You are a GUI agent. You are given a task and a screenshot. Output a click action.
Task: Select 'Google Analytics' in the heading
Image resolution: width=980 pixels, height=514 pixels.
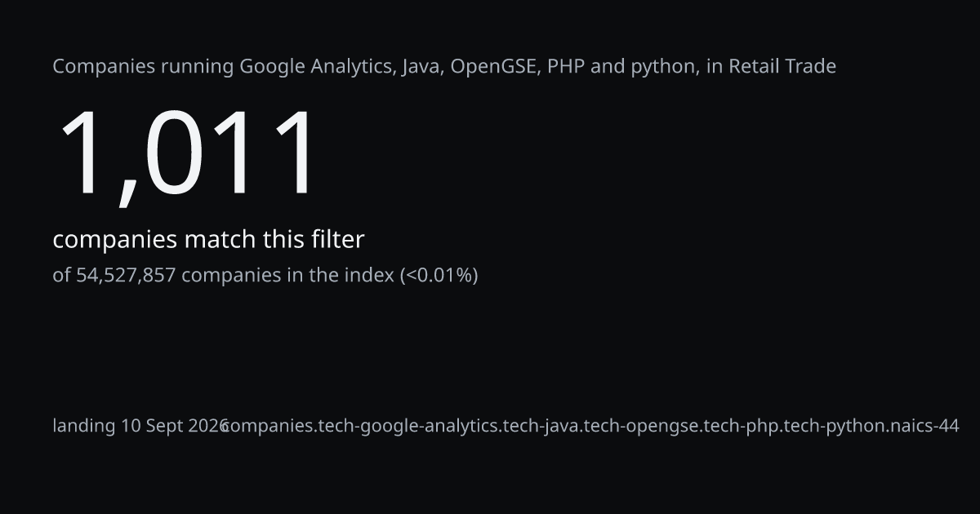pyautogui.click(x=318, y=67)
